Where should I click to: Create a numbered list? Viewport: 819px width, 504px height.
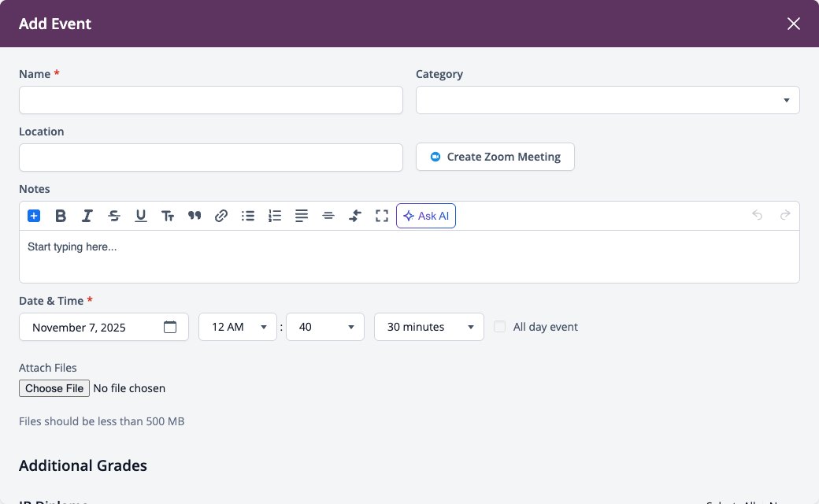pos(275,216)
